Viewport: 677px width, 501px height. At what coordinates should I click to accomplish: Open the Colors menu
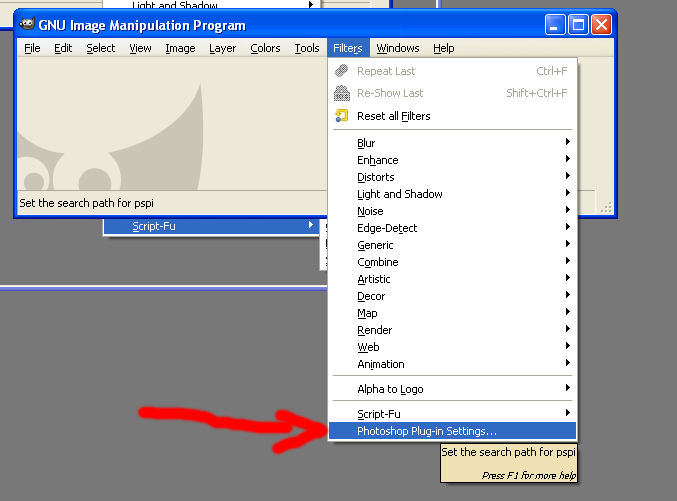click(x=265, y=48)
